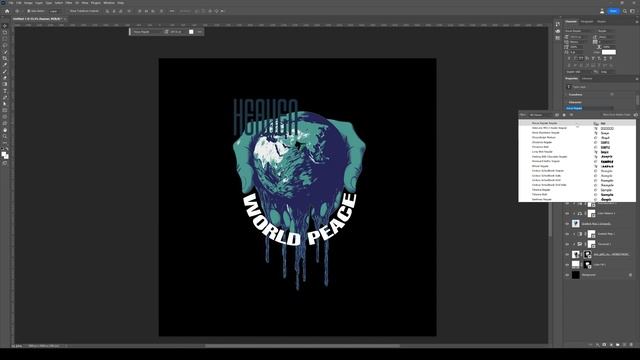Click the text color swatch in Character panel

click(x=609, y=52)
